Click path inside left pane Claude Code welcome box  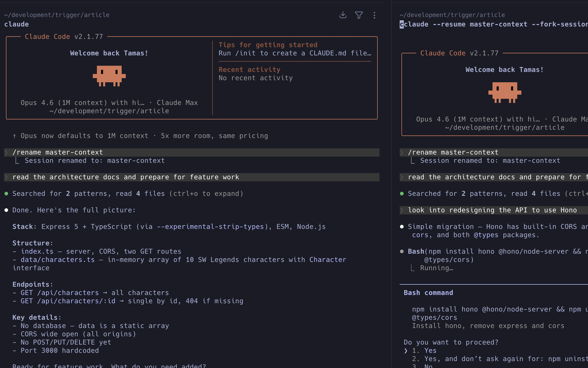click(109, 111)
